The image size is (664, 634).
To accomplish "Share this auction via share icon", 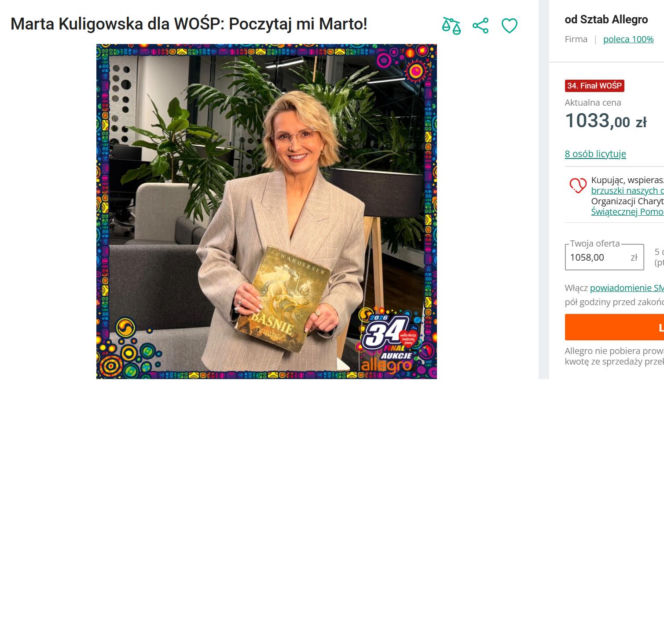I will (480, 26).
